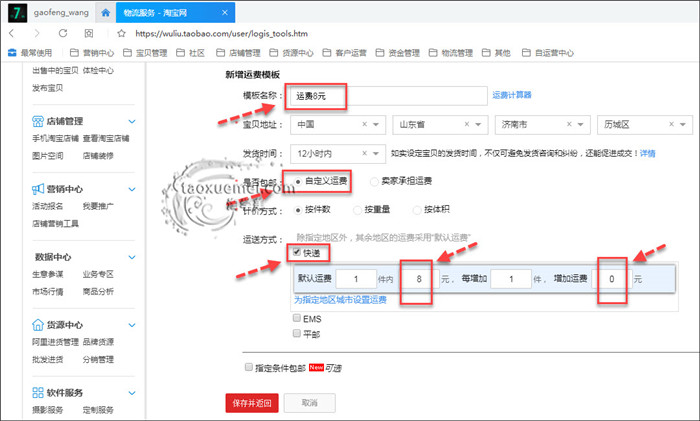Open the 其他 bookmark folder

click(x=496, y=53)
